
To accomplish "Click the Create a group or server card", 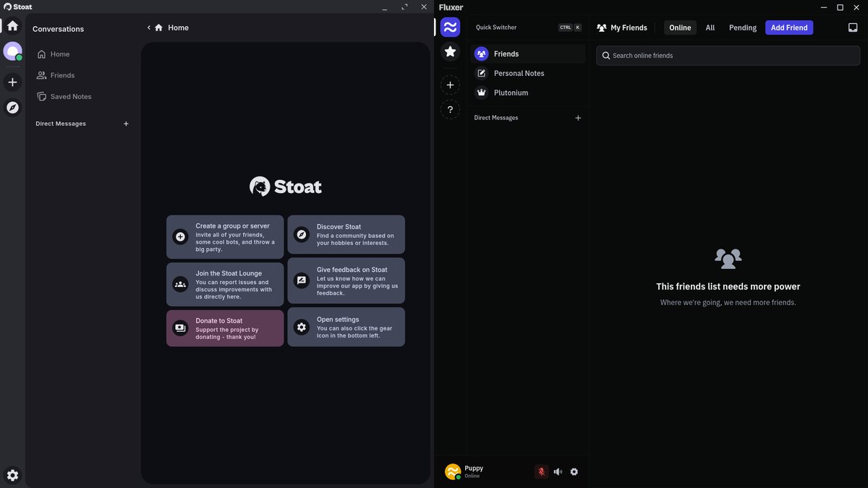I will [x=225, y=237].
